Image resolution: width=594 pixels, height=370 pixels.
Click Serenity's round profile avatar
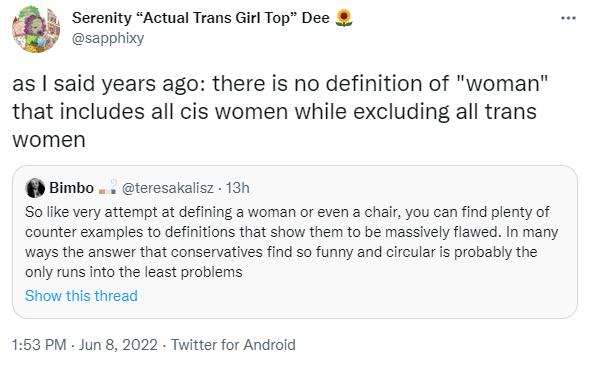36,29
